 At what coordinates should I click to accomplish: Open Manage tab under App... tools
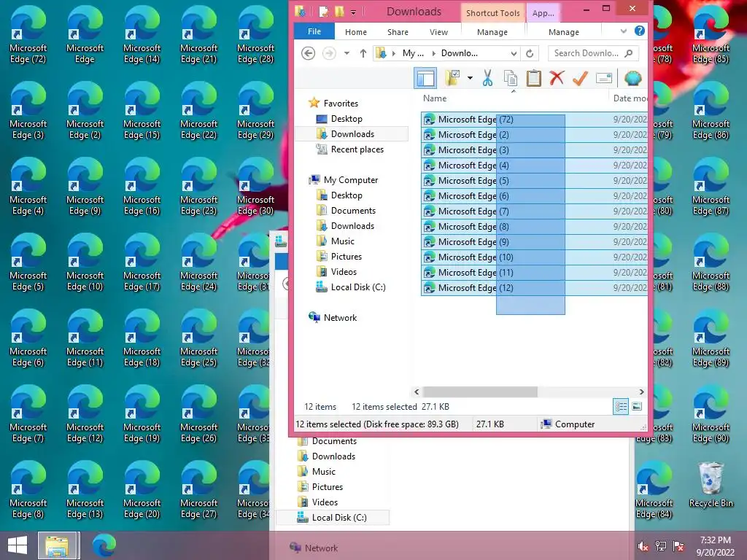(x=564, y=32)
